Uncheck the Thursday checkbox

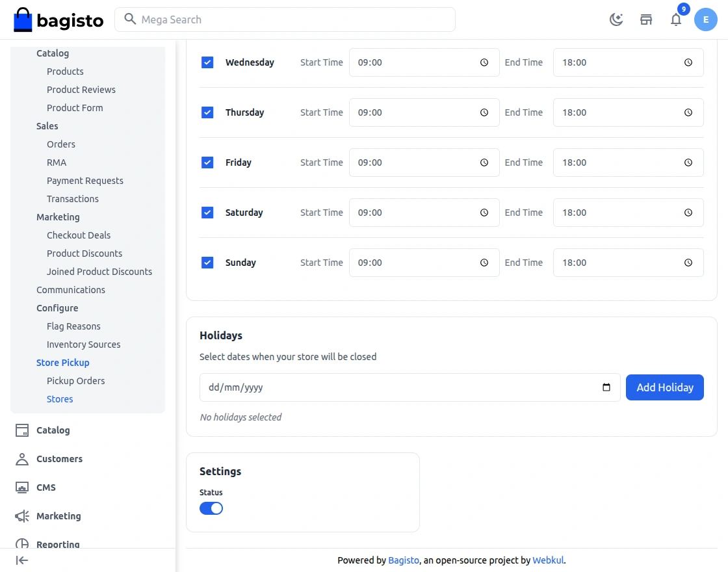coord(207,112)
